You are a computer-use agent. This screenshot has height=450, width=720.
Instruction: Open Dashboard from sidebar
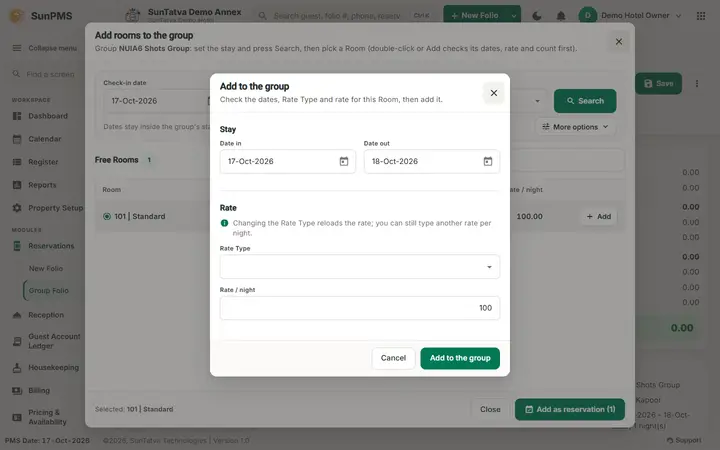click(47, 116)
